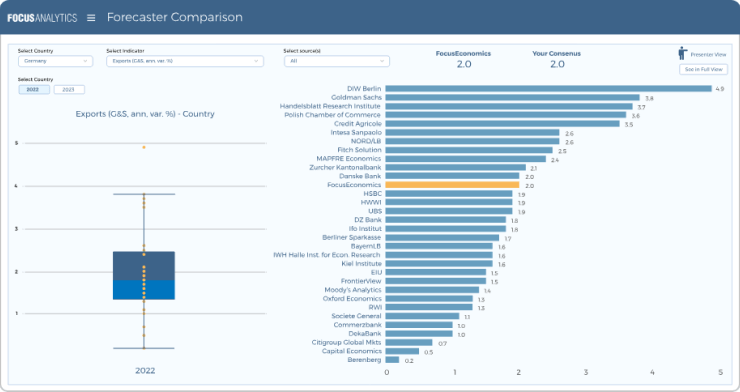Open the Germany country dropdown
Viewport: 740px width, 392px height.
tap(55, 61)
